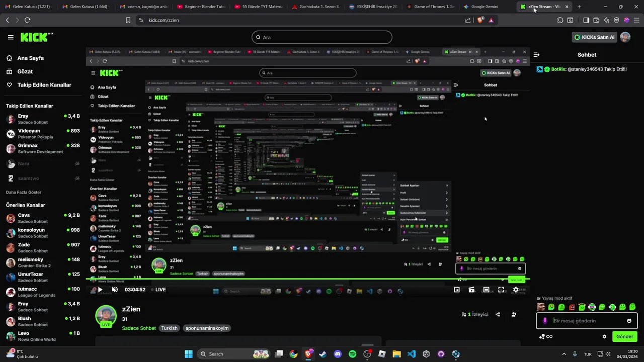Send message with Gönder button
Viewport: 644px width, 362px height.
[624, 336]
